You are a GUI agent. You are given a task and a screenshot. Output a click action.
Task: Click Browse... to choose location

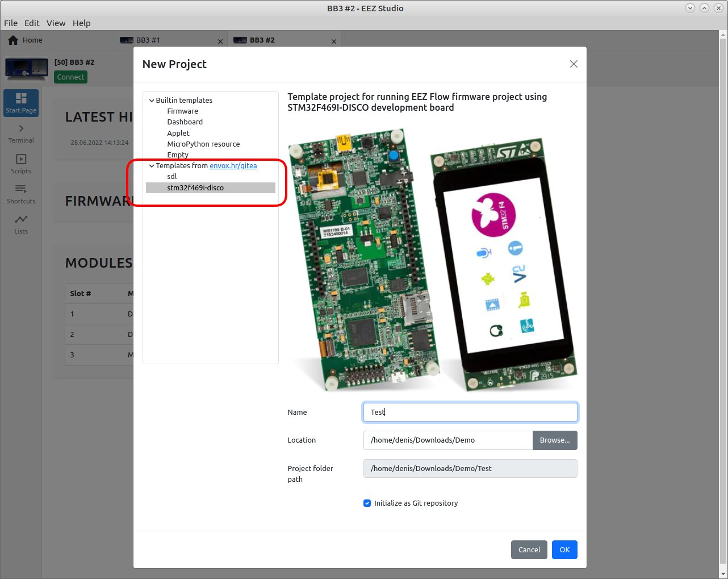point(555,440)
